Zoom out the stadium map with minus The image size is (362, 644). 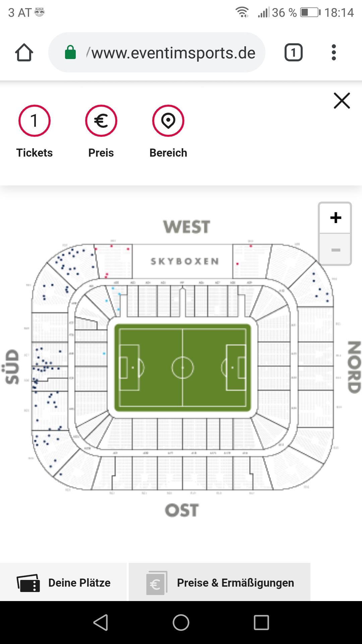(335, 250)
